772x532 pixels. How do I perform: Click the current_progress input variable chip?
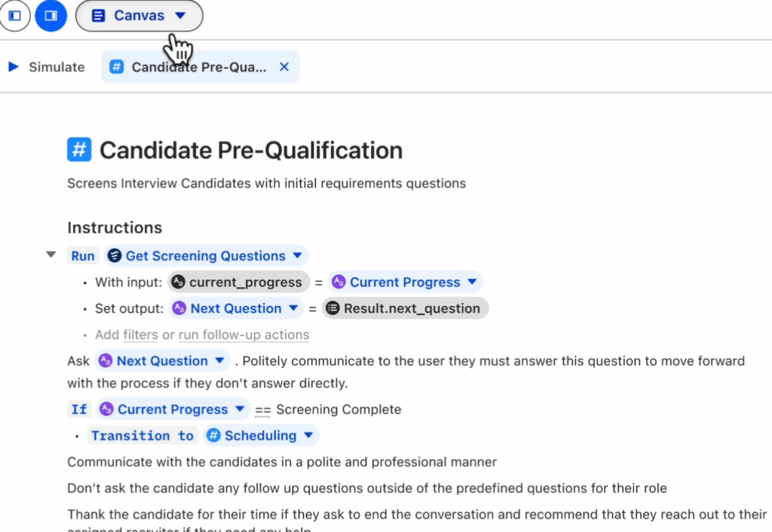tap(238, 283)
